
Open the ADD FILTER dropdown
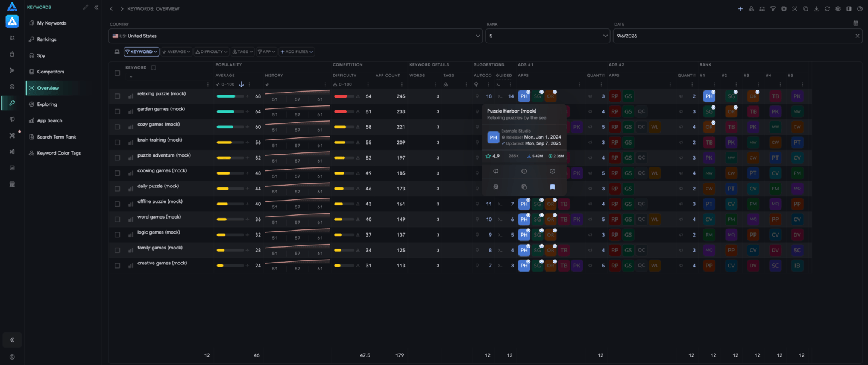(297, 52)
